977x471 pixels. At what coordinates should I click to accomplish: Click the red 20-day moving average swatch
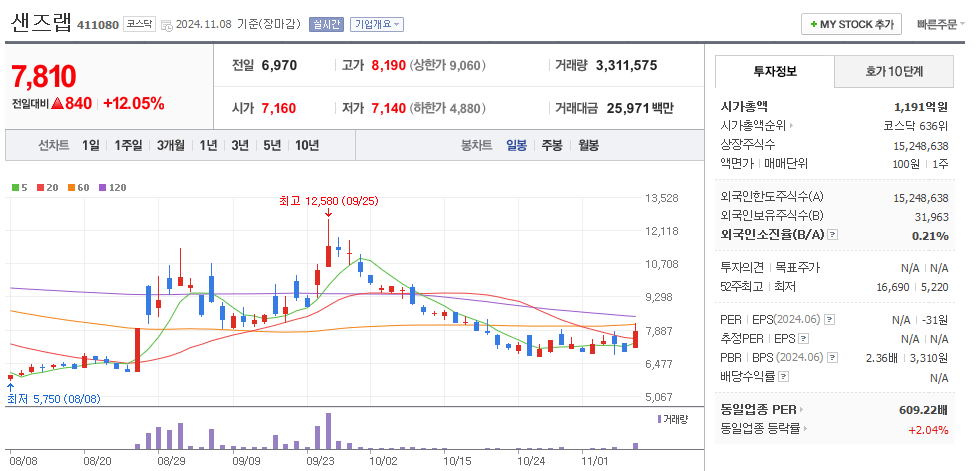[41, 188]
